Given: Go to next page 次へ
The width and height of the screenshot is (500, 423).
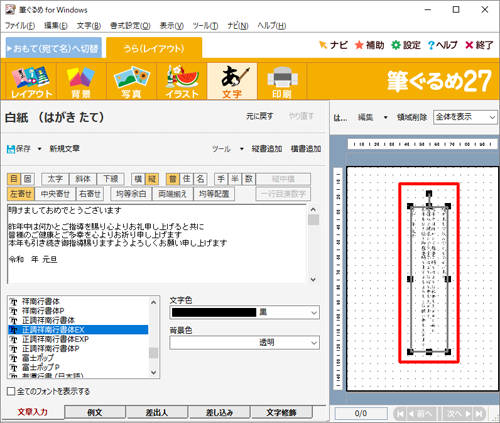Looking at the screenshot, I should [458, 414].
